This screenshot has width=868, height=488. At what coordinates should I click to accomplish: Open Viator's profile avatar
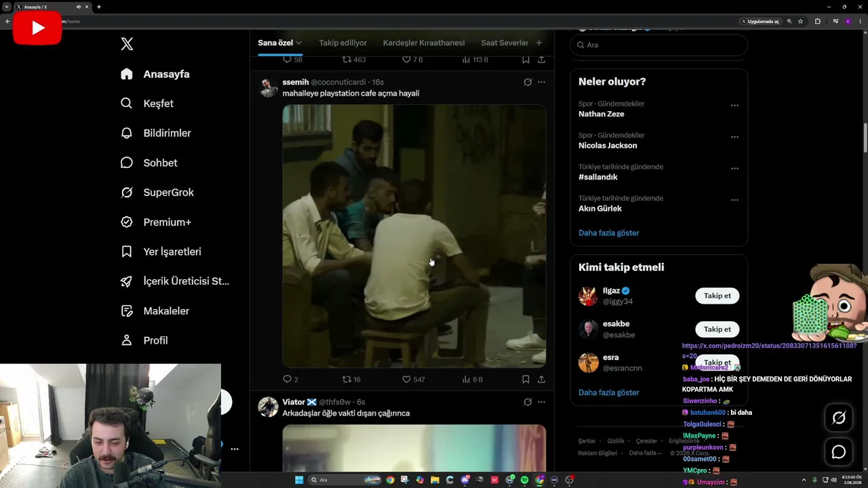pyautogui.click(x=269, y=407)
